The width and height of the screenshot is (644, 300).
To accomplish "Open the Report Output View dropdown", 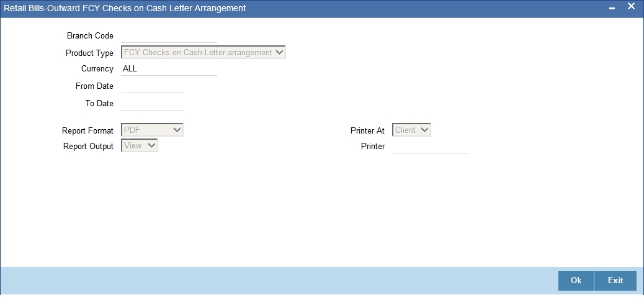I will tap(140, 145).
